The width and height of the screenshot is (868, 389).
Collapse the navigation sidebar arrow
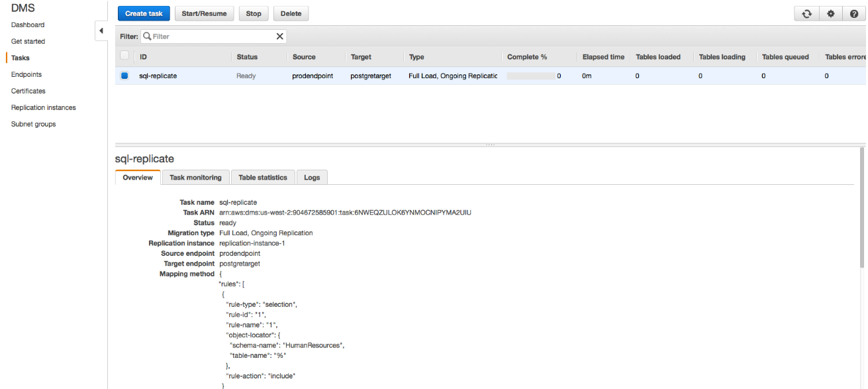[x=101, y=30]
